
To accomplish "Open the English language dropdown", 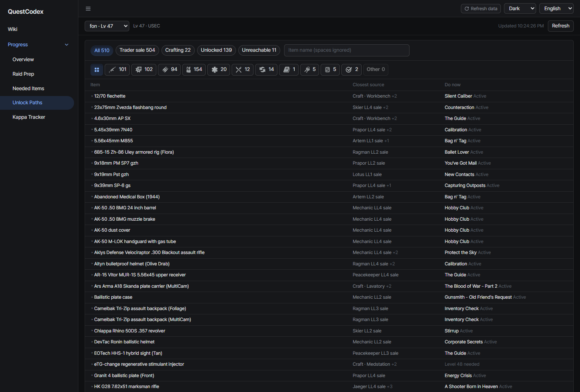I will (x=556, y=9).
